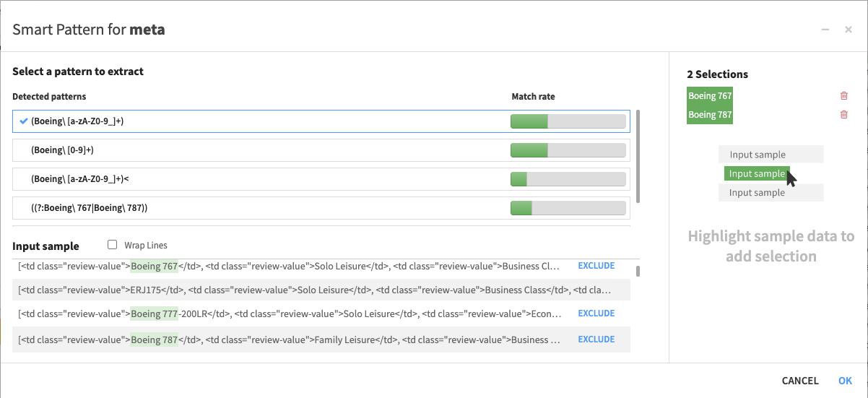Viewport: 868px width, 398px height.
Task: Exclude the Boeing 777-200LR sample row
Action: point(596,313)
